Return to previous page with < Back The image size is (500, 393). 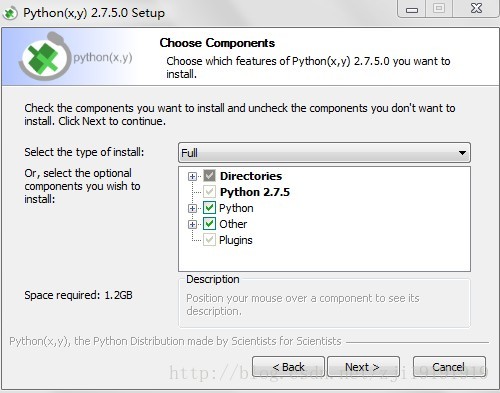[288, 367]
